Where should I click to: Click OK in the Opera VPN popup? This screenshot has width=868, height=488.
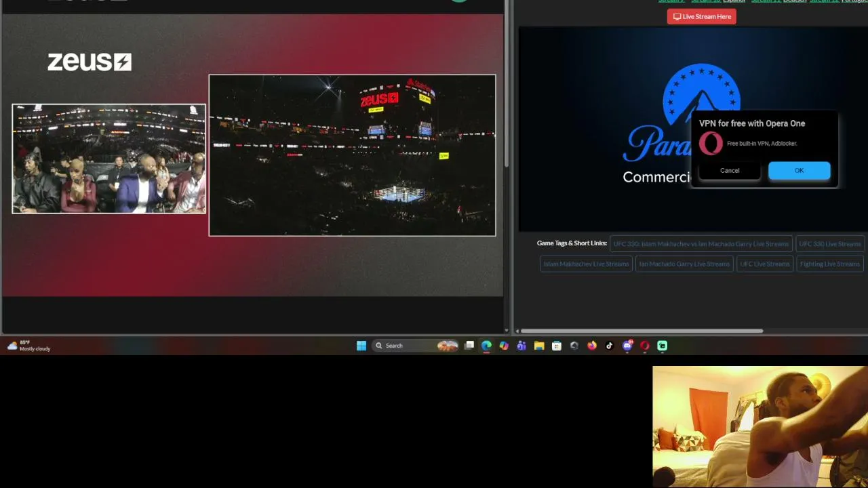click(x=799, y=170)
